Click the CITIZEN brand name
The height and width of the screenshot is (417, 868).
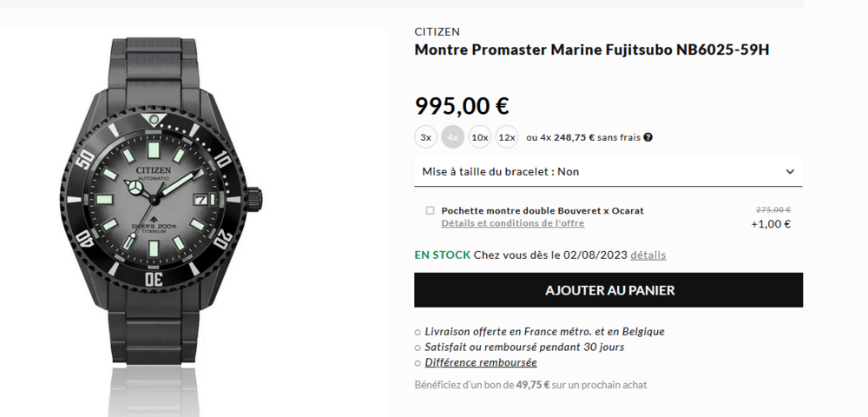tap(437, 32)
